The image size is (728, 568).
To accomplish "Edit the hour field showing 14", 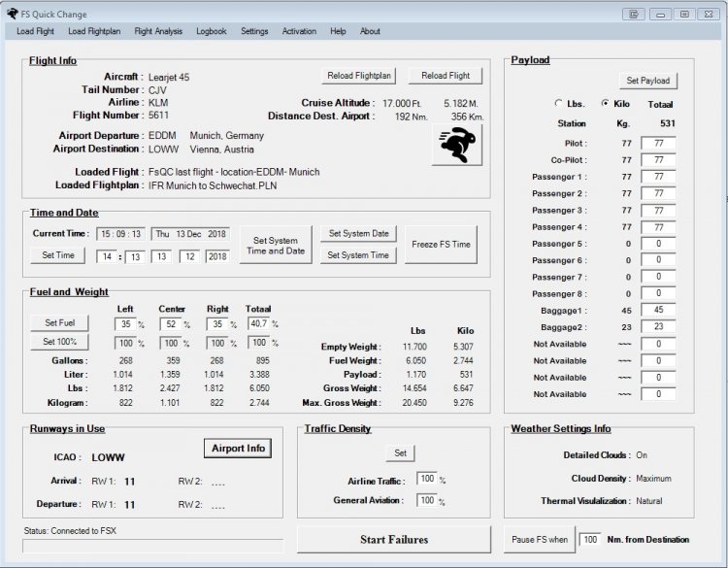I will (x=107, y=257).
